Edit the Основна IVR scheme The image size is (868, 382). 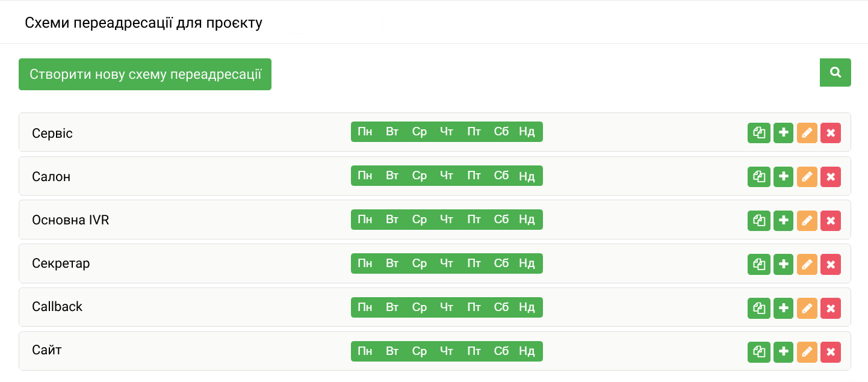pyautogui.click(x=807, y=221)
